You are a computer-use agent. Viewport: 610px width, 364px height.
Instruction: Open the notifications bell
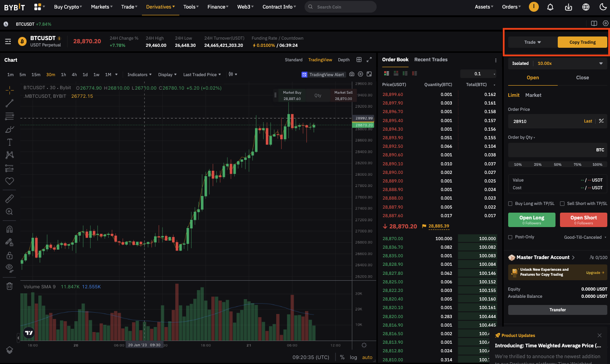coord(550,7)
